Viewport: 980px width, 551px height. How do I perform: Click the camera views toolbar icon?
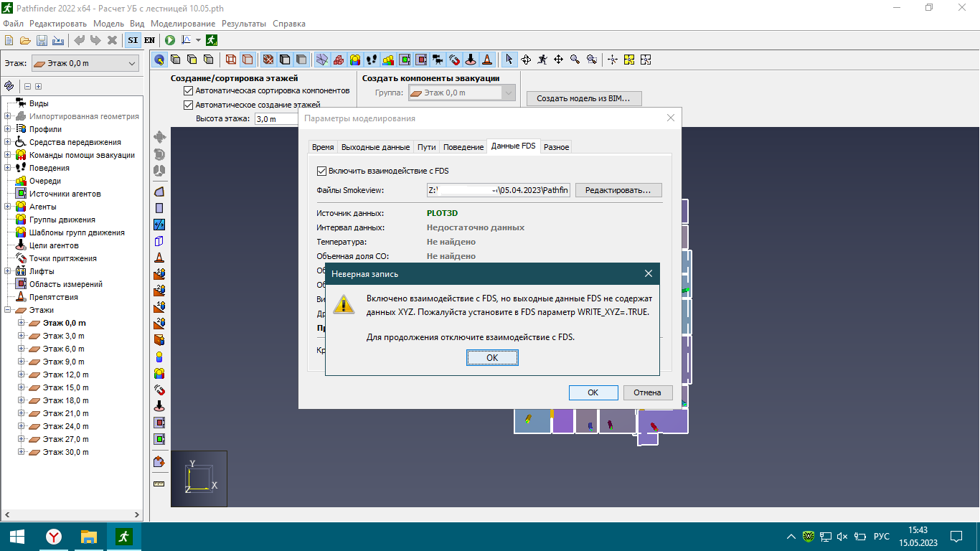pyautogui.click(x=437, y=60)
